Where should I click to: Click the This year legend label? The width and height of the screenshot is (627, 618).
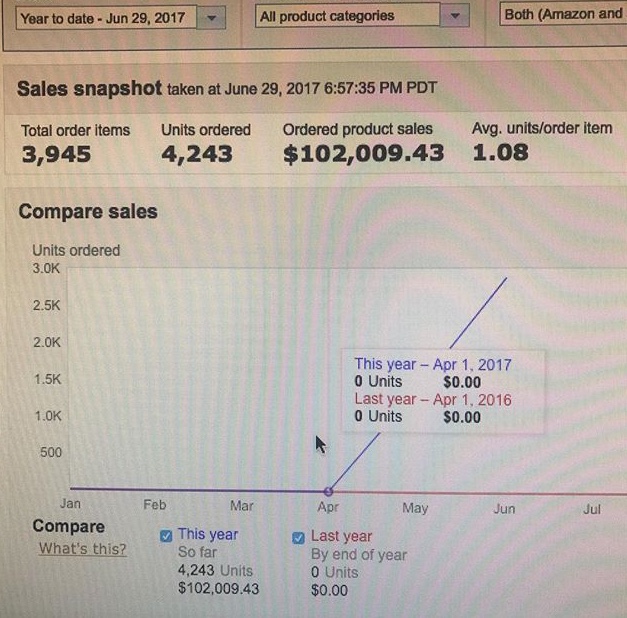point(208,534)
